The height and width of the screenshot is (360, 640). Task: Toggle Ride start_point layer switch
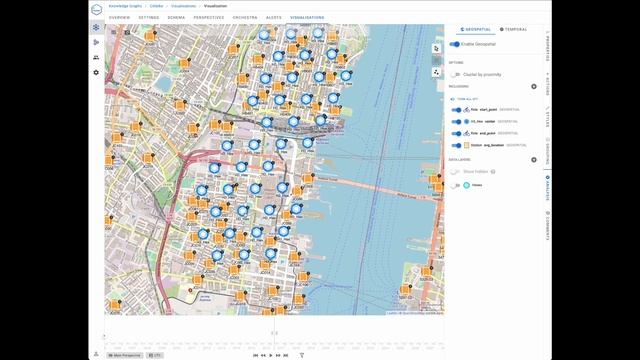coord(456,110)
